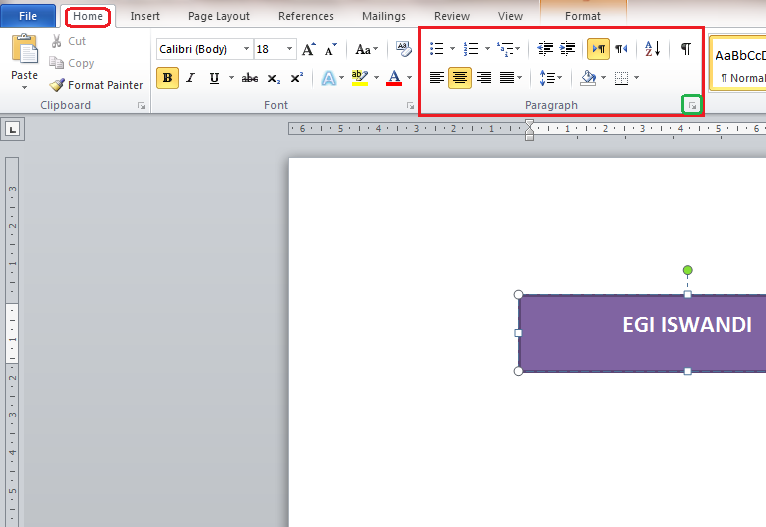Expand the bullet library arrow

452,49
